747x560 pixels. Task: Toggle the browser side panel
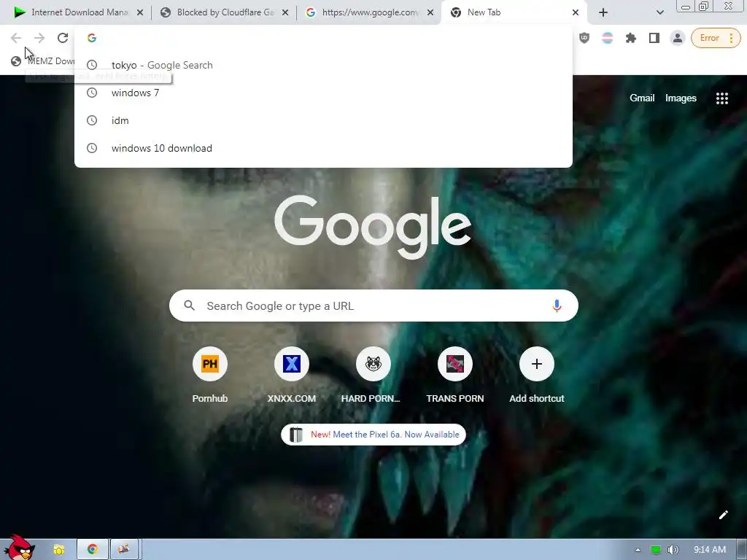click(654, 38)
